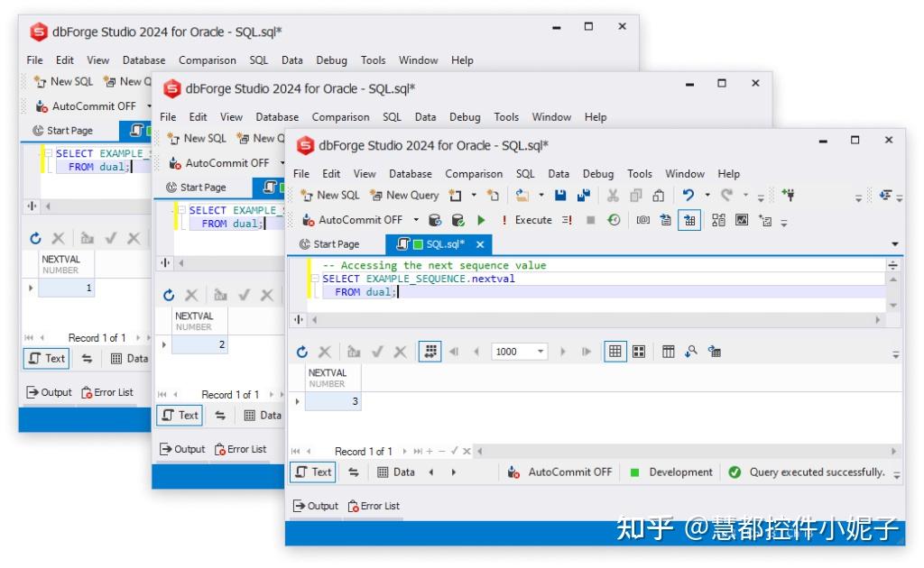Image resolution: width=924 pixels, height=568 pixels.
Task: Click the copy icon in the front toolbar
Action: (x=636, y=196)
